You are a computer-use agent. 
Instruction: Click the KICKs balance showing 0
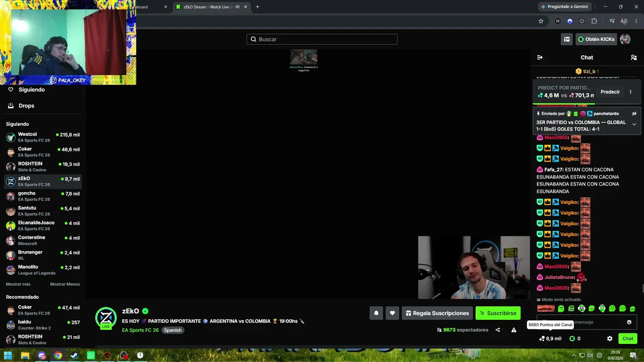tap(575, 338)
